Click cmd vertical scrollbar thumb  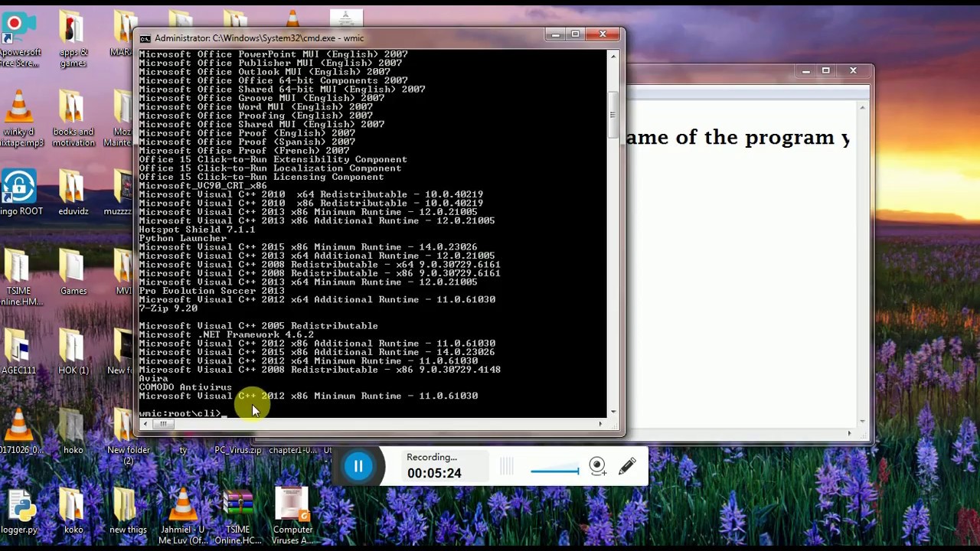pos(612,115)
